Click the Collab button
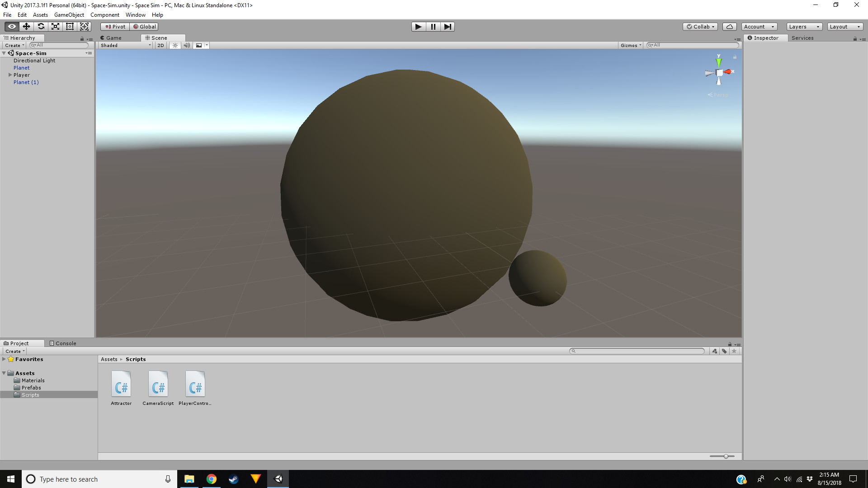This screenshot has height=488, width=868. pos(700,27)
